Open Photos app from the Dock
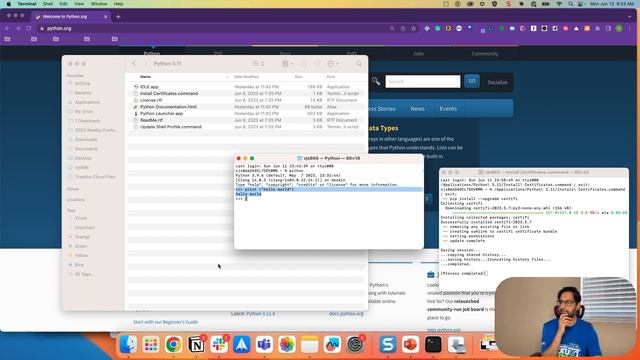 [287, 344]
